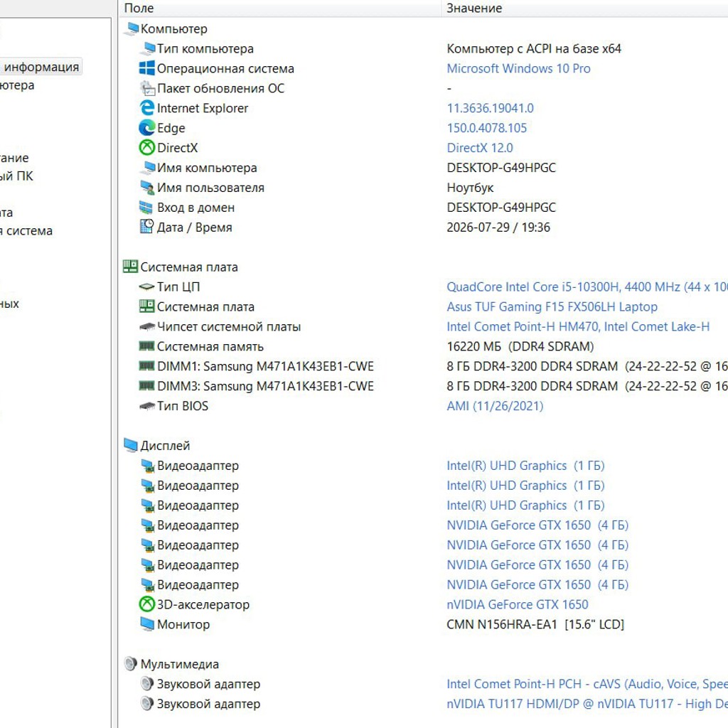Click Компьютер с ACPI на базе x64 value
The width and height of the screenshot is (728, 728).
coord(534,49)
